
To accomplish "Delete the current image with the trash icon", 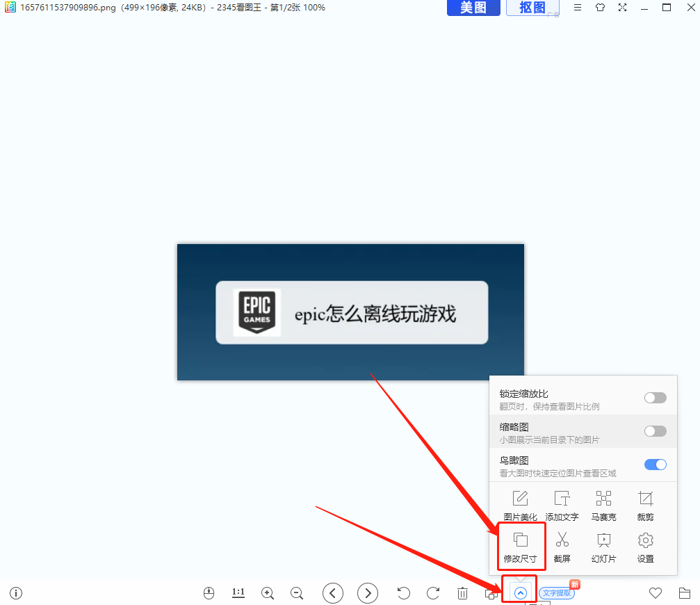I will 462,592.
